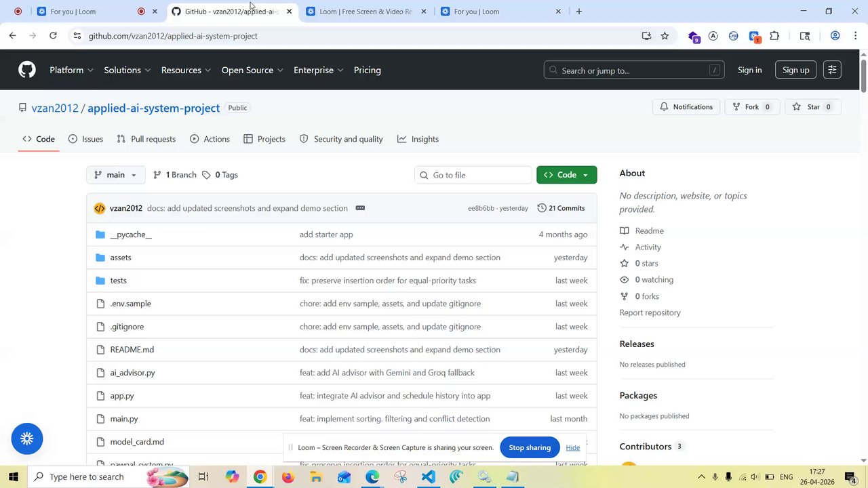
Task: Reload the page in Chrome
Action: point(53,36)
